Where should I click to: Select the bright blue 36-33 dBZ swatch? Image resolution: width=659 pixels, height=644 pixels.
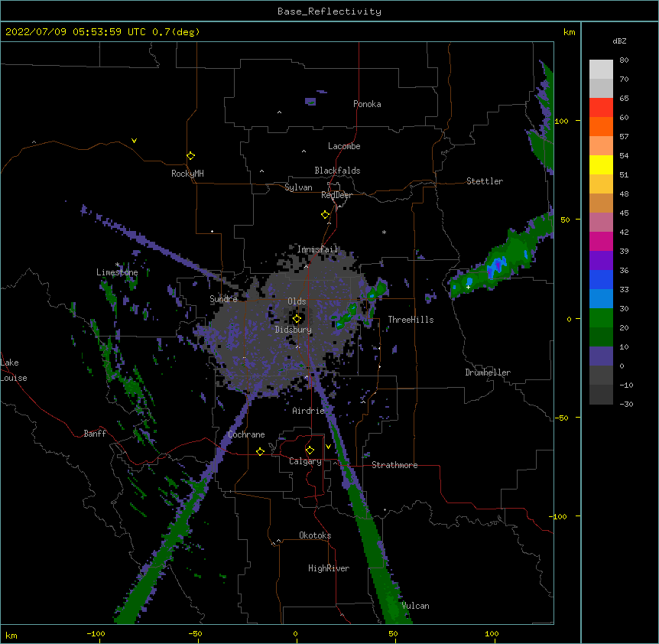(x=601, y=279)
